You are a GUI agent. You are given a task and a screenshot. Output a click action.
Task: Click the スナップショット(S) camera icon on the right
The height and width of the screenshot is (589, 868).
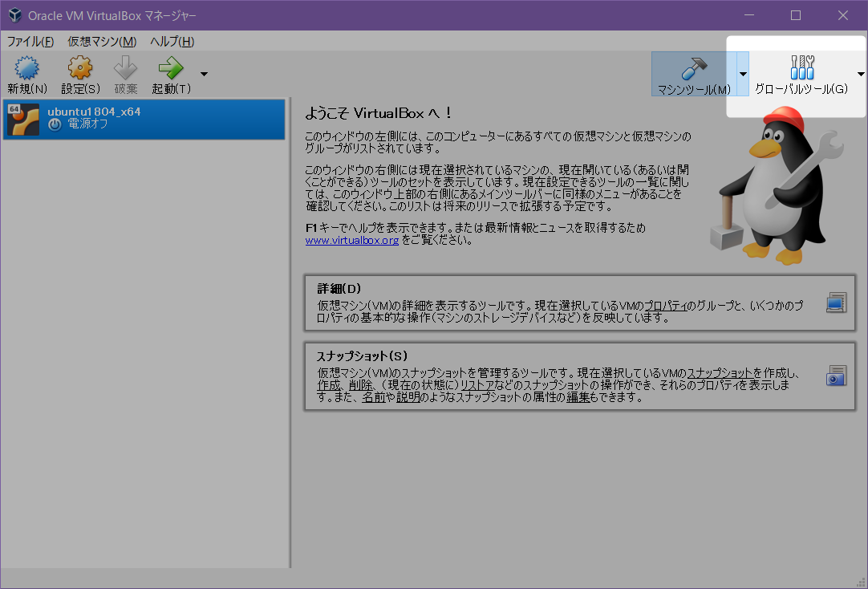coord(835,376)
